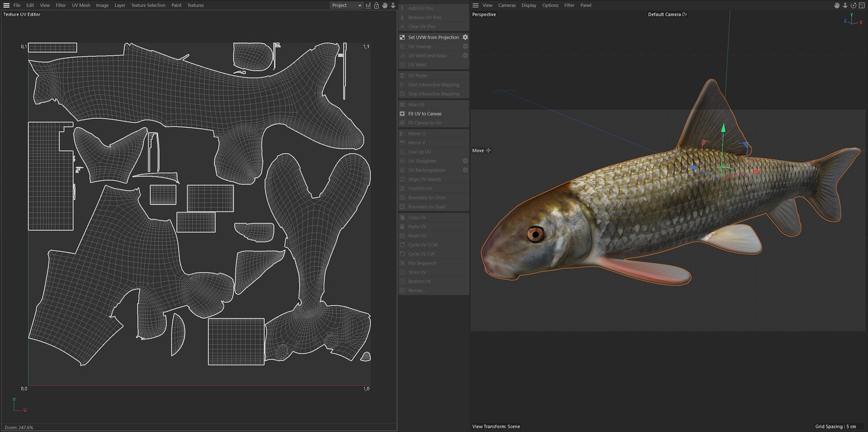
Task: Click the Clear UV Pins command
Action: click(433, 27)
